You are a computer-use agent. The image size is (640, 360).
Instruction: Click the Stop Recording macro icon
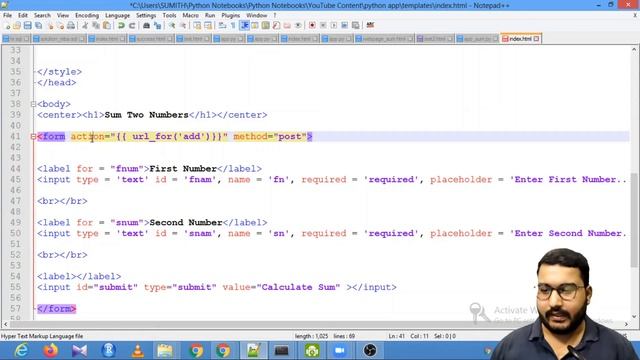pyautogui.click(x=323, y=25)
